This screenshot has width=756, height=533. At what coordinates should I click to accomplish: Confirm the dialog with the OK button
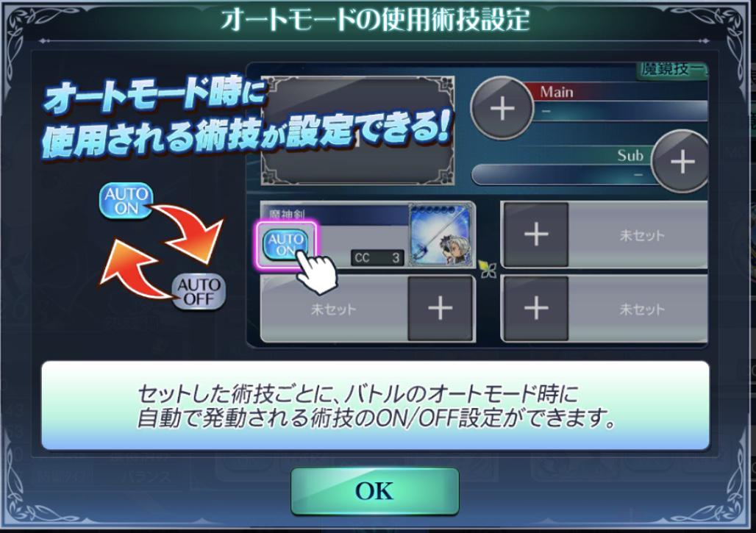374,491
